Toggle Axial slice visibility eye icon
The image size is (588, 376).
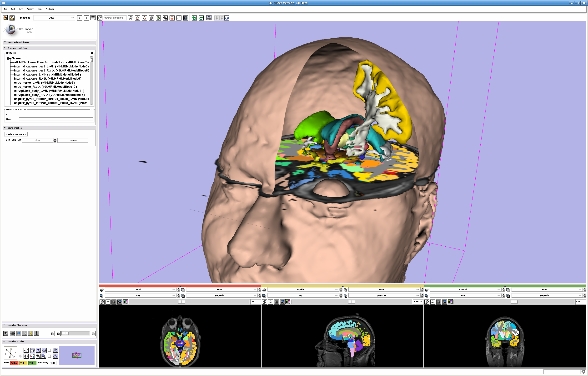click(108, 302)
